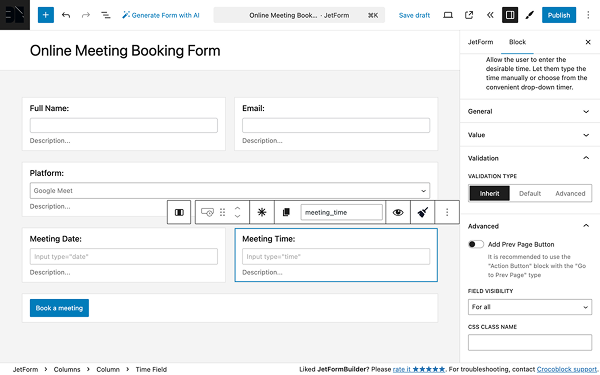Click the Publish button
Viewport: 600px width, 375px height.
pos(559,15)
